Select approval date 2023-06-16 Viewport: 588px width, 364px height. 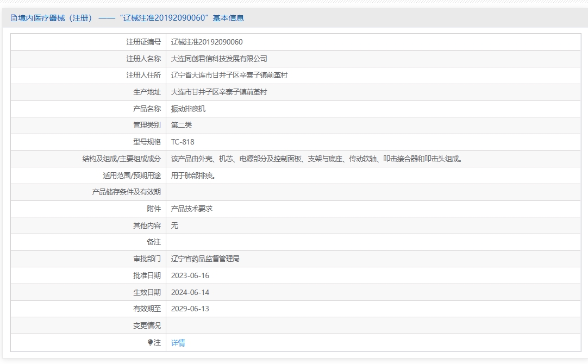pos(190,275)
